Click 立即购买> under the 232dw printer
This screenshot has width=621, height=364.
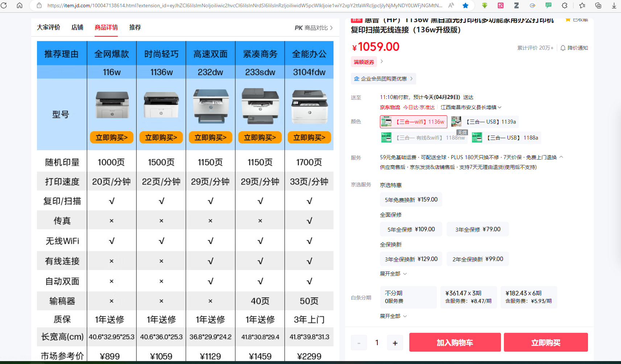(x=211, y=137)
